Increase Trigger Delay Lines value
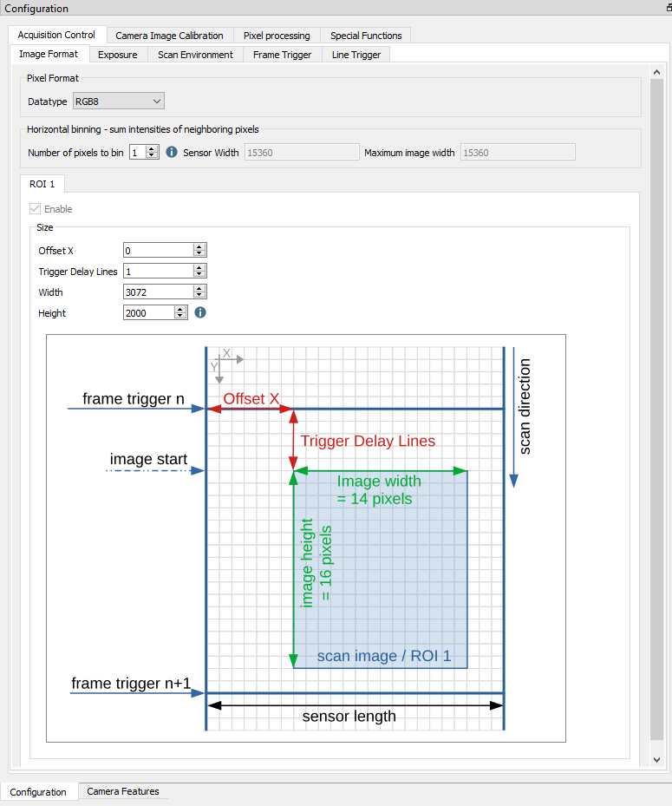The width and height of the screenshot is (672, 806). [x=199, y=268]
